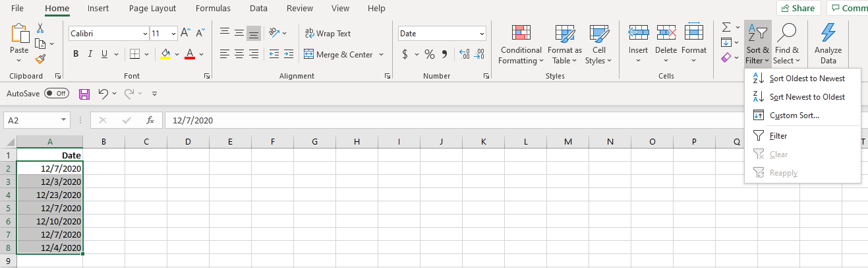The image size is (868, 268).
Task: Open the Name Box dropdown arrow
Action: (x=63, y=120)
